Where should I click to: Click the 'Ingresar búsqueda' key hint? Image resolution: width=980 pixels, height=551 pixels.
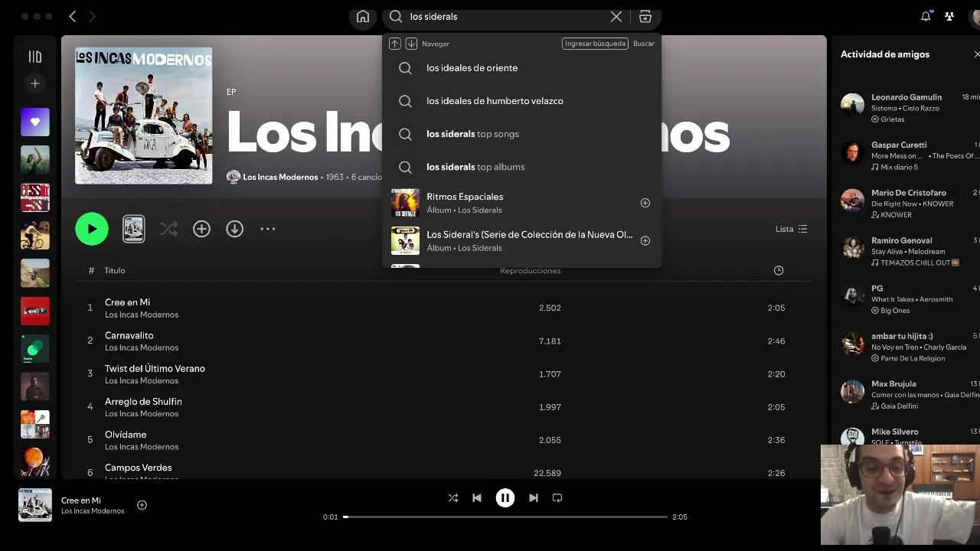point(595,44)
